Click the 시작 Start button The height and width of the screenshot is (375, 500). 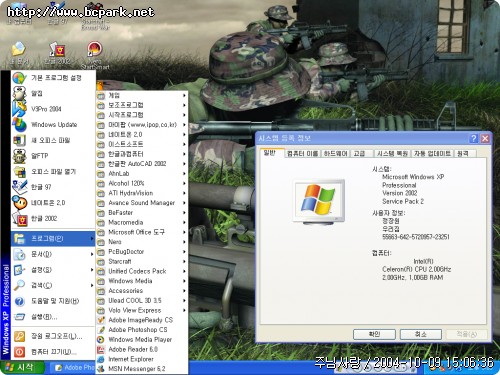pyautogui.click(x=22, y=367)
